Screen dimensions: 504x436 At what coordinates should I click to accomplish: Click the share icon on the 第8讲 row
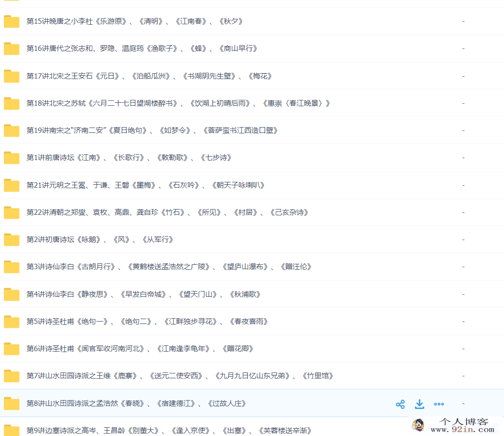pyautogui.click(x=400, y=404)
